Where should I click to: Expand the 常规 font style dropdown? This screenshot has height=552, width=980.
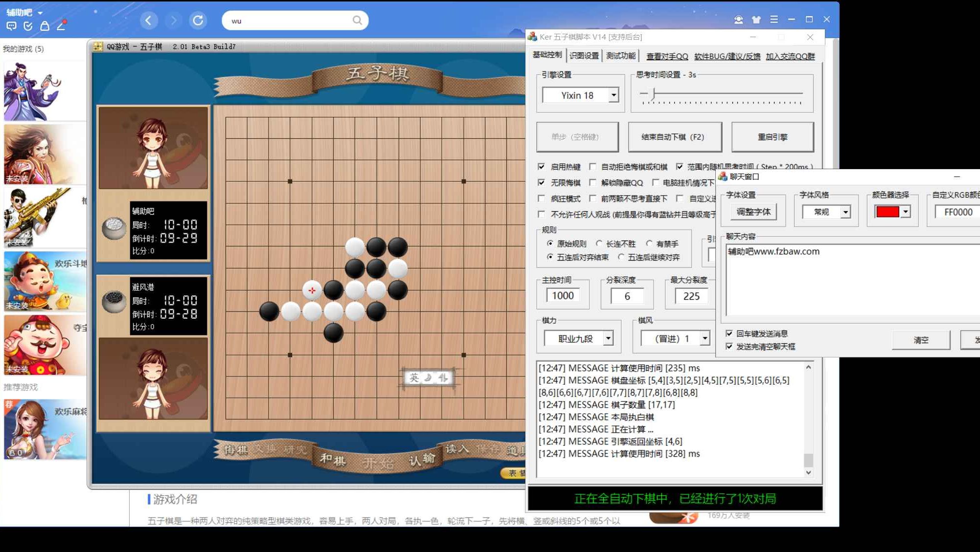(845, 212)
